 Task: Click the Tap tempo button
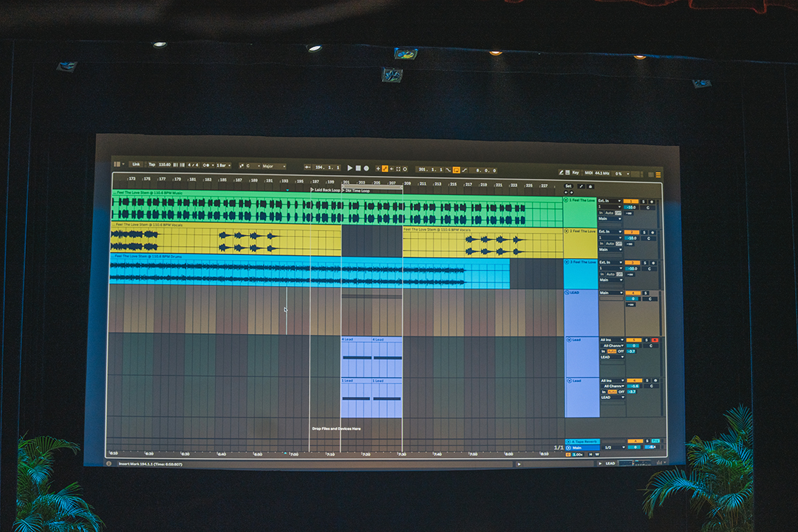pos(152,164)
